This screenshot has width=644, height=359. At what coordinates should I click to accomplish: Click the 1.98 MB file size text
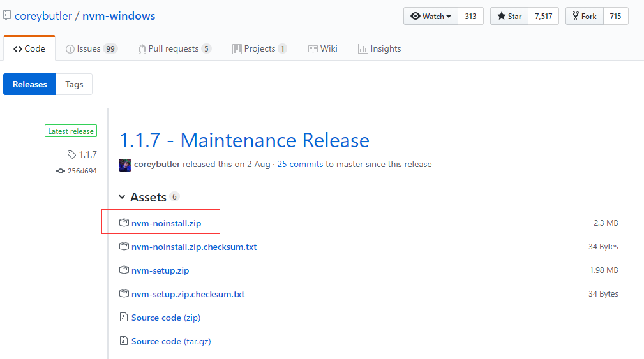coord(604,270)
